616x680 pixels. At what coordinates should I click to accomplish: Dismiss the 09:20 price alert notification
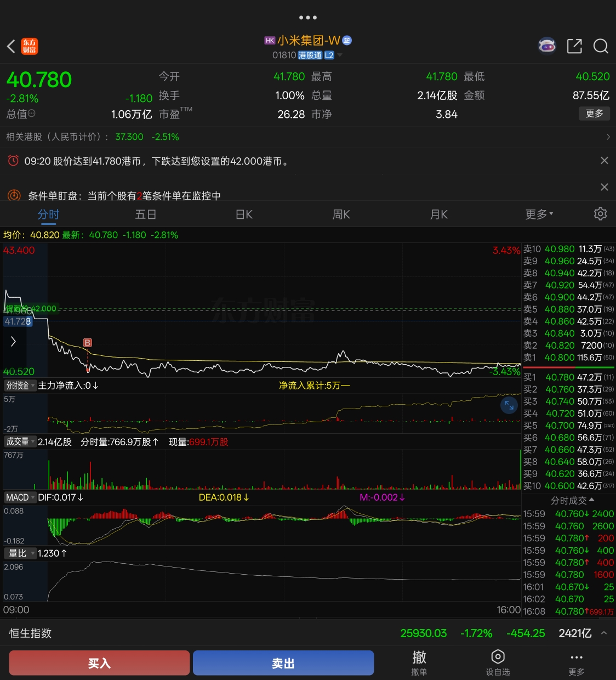604,160
